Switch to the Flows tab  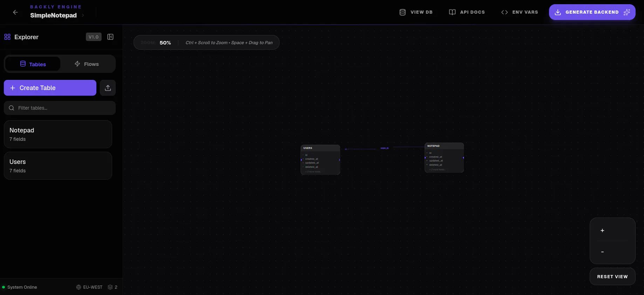[87, 64]
